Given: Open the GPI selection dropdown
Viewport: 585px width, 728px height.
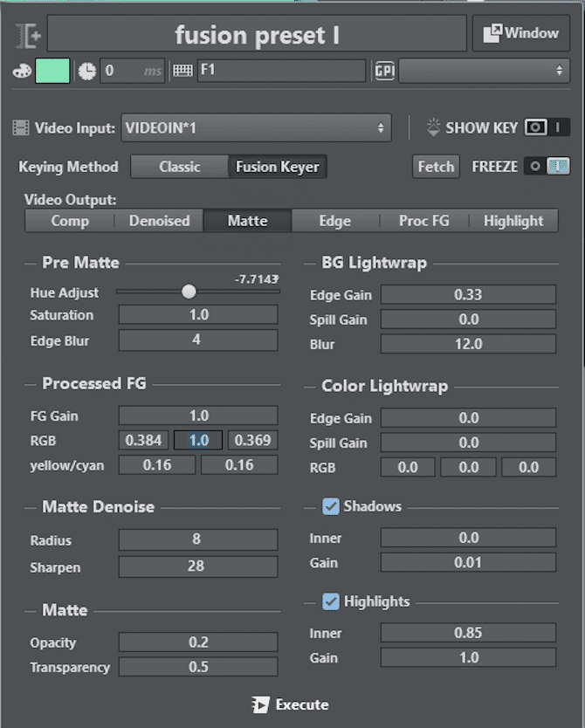Looking at the screenshot, I should tap(485, 71).
